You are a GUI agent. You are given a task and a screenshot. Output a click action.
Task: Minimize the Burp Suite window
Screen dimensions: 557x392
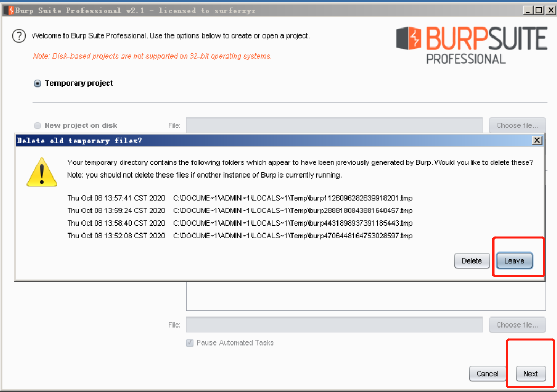tap(528, 10)
